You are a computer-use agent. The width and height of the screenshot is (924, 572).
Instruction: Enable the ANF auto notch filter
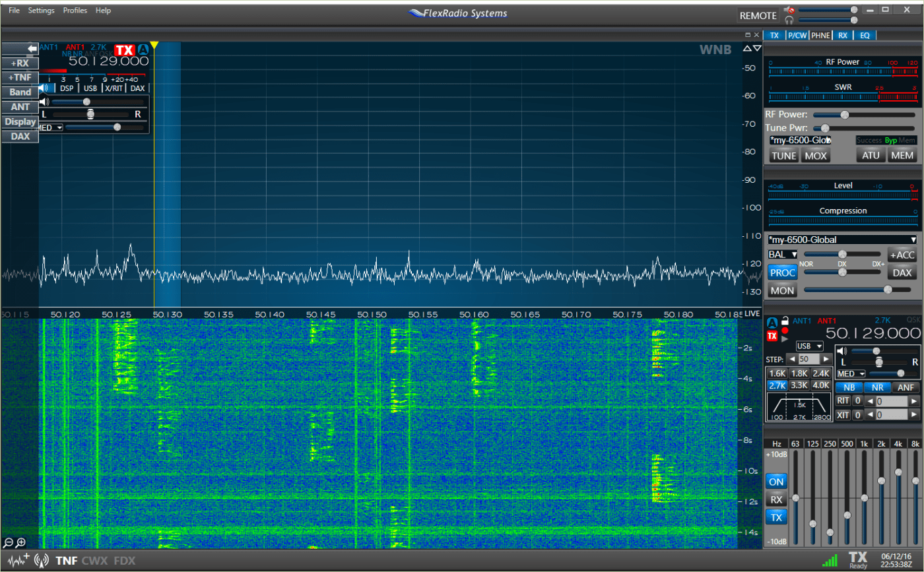coord(906,387)
